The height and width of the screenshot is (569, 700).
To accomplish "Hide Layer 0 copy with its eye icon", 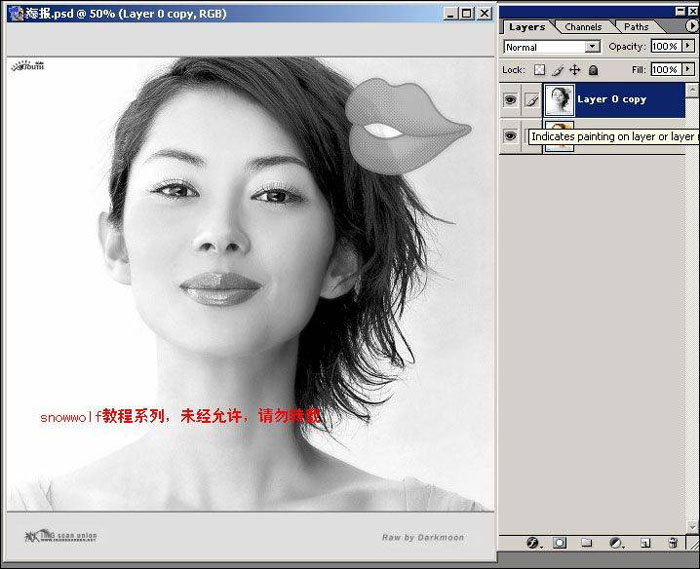I will pyautogui.click(x=510, y=100).
